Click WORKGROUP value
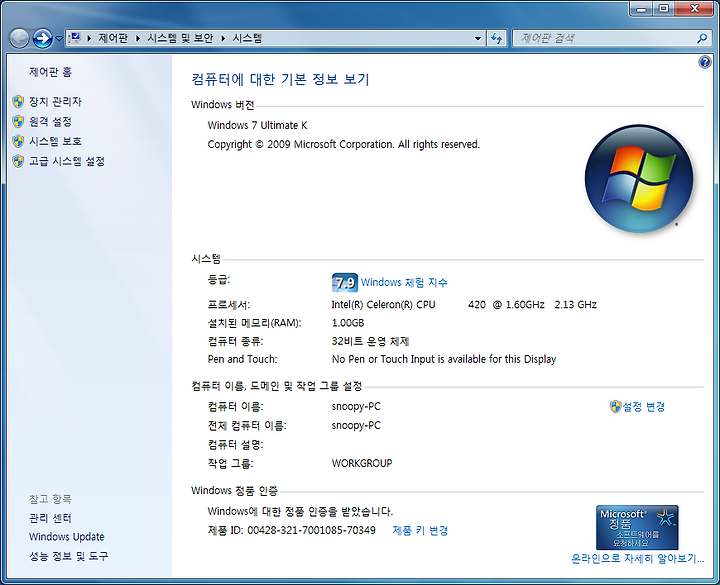This screenshot has width=720, height=585. point(362,463)
